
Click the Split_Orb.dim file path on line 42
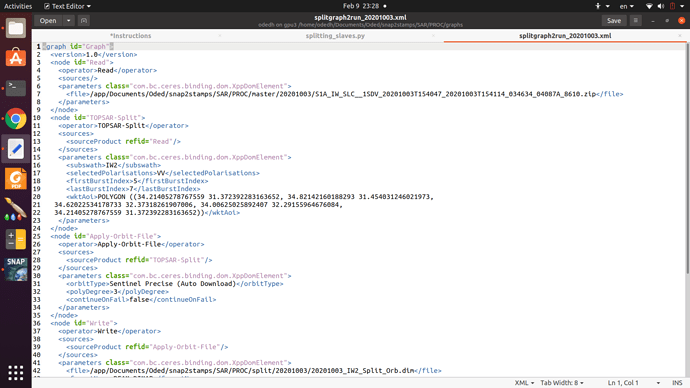pyautogui.click(x=252, y=371)
